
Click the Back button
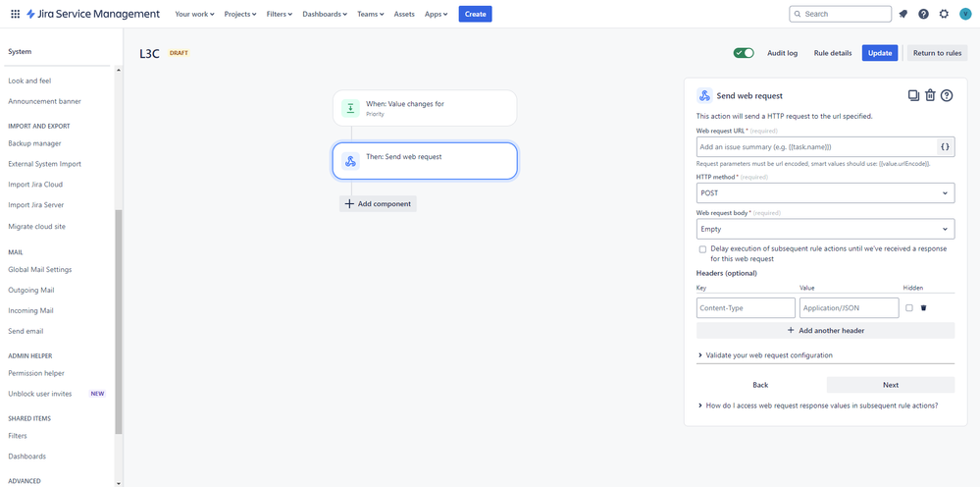(760, 385)
